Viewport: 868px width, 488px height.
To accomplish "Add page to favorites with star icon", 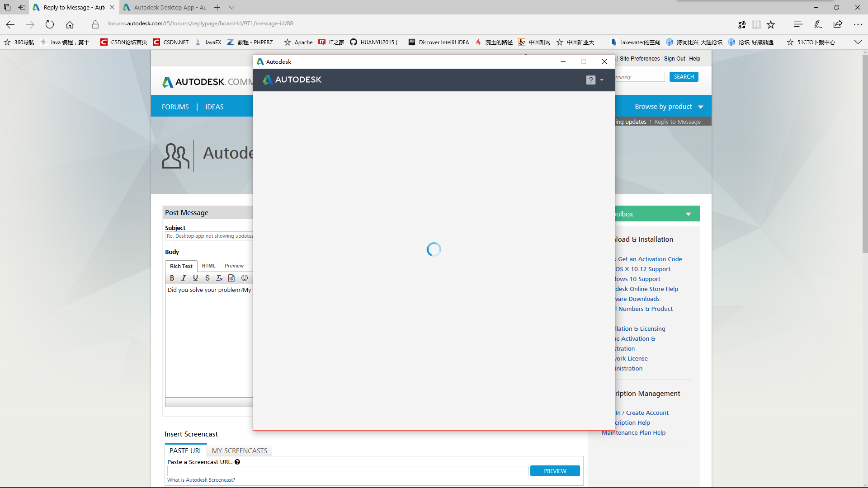I will (771, 24).
